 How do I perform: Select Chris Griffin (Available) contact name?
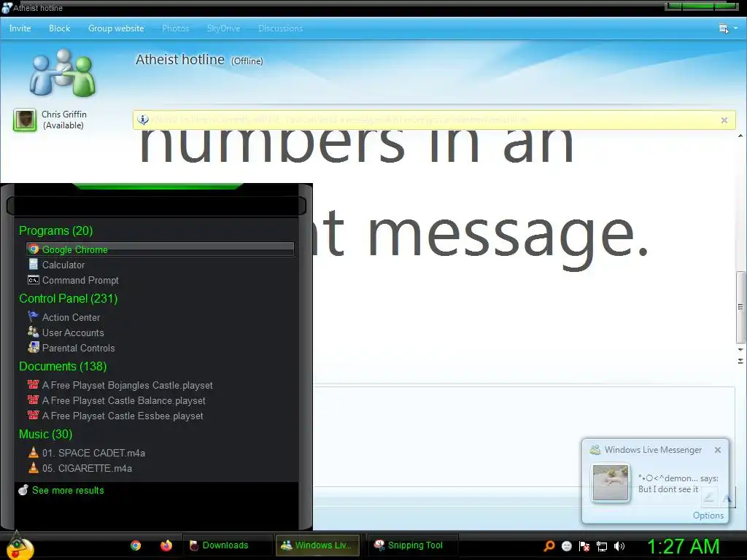pyautogui.click(x=64, y=120)
